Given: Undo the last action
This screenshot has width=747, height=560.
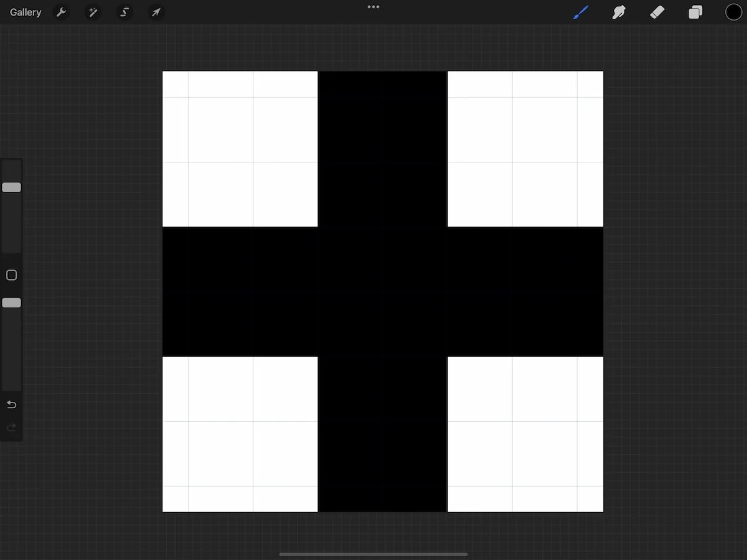Looking at the screenshot, I should pos(11,404).
